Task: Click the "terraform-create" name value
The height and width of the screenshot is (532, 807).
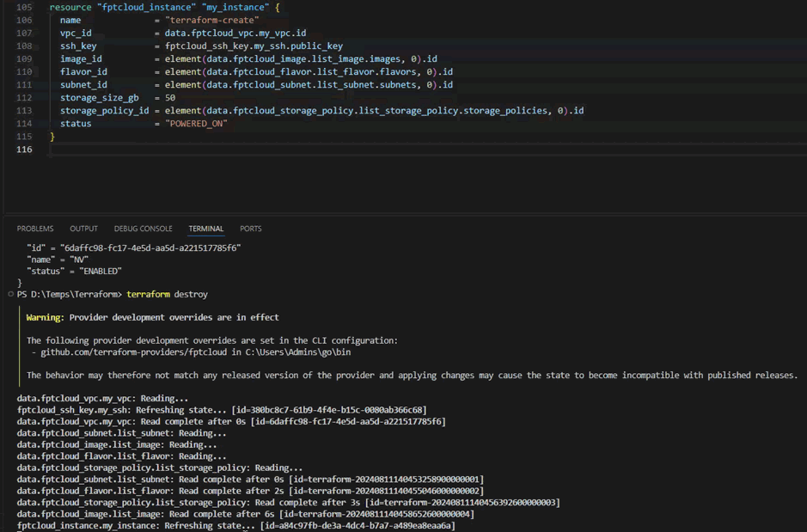Action: (x=212, y=20)
